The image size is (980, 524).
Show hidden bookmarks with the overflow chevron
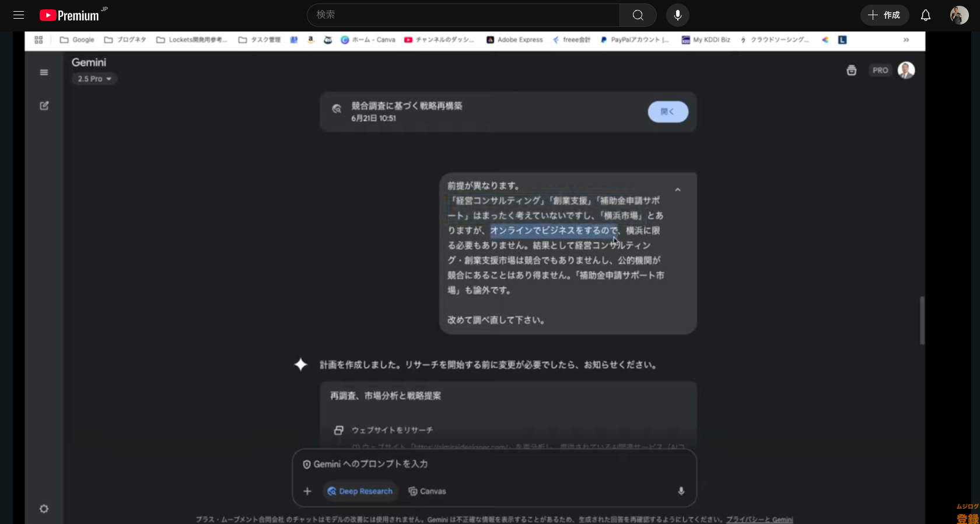point(906,40)
